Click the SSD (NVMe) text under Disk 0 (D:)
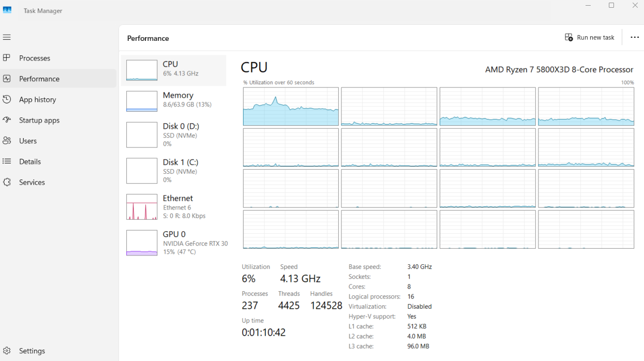This screenshot has height=361, width=644. [x=180, y=136]
